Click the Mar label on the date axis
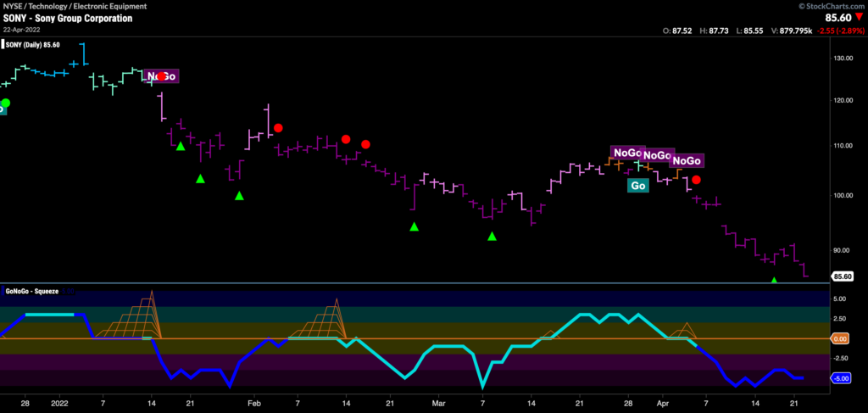 (x=438, y=405)
